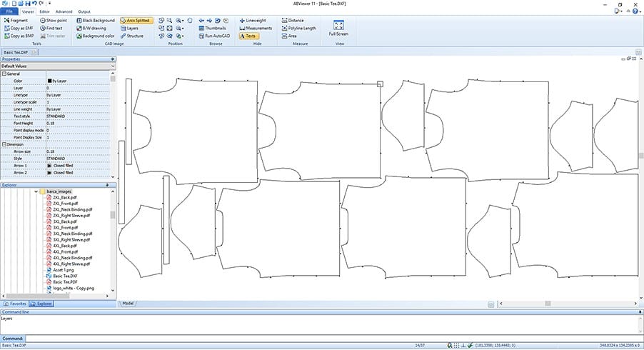Collapse the General properties section
Viewport: 644px width, 350px height.
(x=4, y=74)
